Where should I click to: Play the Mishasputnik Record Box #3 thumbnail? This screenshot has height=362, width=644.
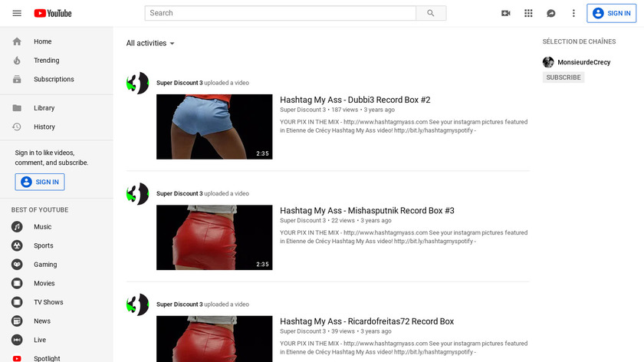215,238
